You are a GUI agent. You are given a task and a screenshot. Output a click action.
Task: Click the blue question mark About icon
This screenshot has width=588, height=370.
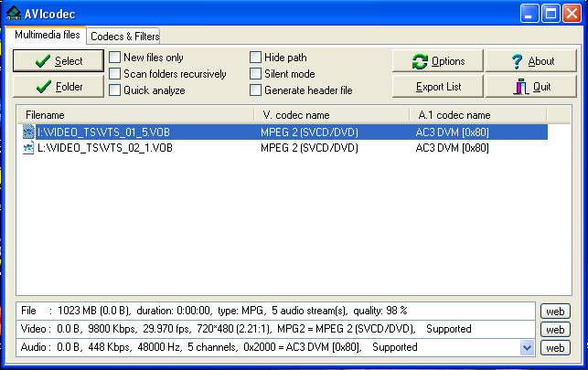click(517, 61)
